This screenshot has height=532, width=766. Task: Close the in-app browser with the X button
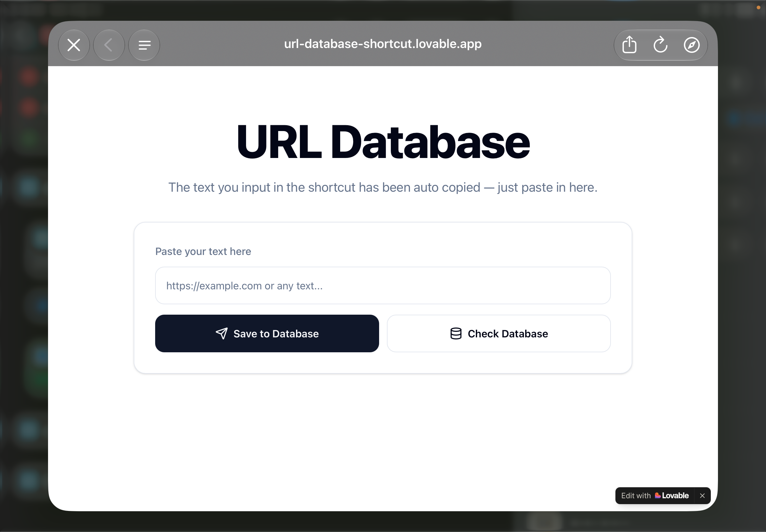tap(74, 45)
